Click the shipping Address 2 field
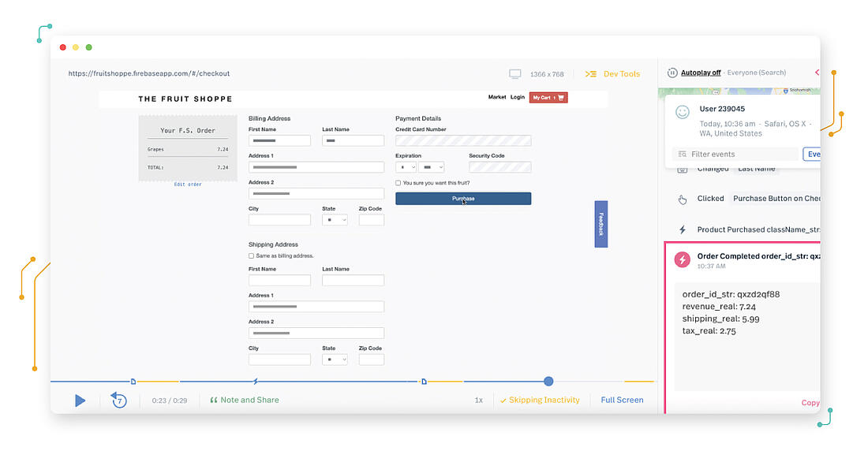Screen dimensions: 868x451 pos(316,334)
